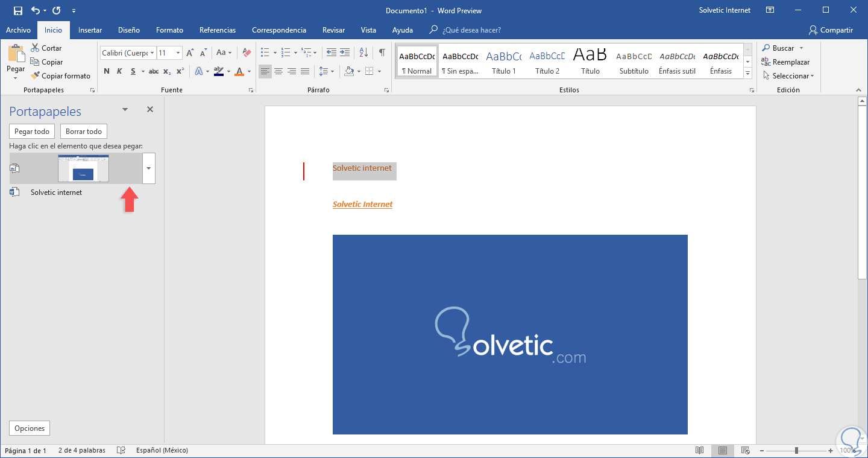This screenshot has height=458, width=868.
Task: Expand the clipboard item dropdown arrow
Action: tap(149, 168)
